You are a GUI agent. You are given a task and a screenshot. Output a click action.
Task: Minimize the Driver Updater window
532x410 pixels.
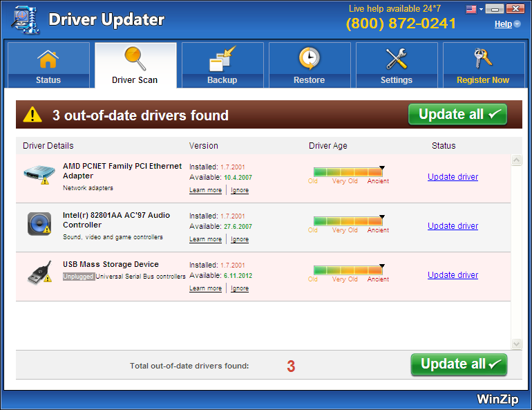pos(495,9)
